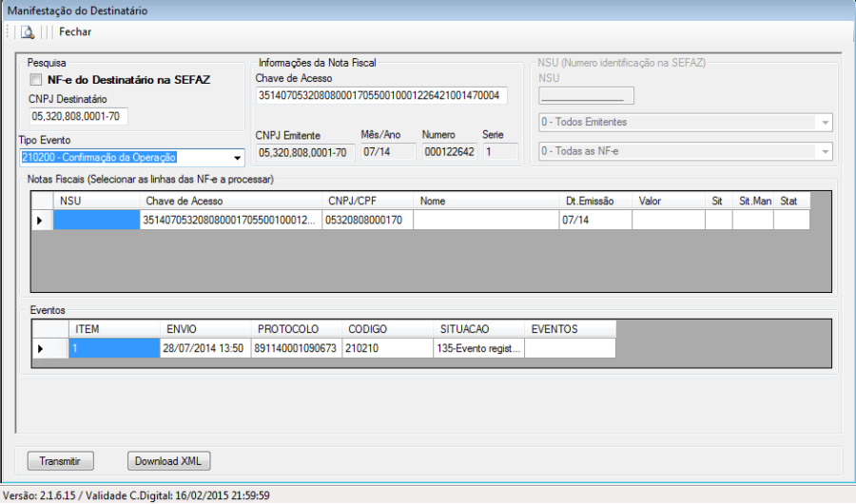
Task: Click the Numero field 000122642
Action: (x=449, y=152)
